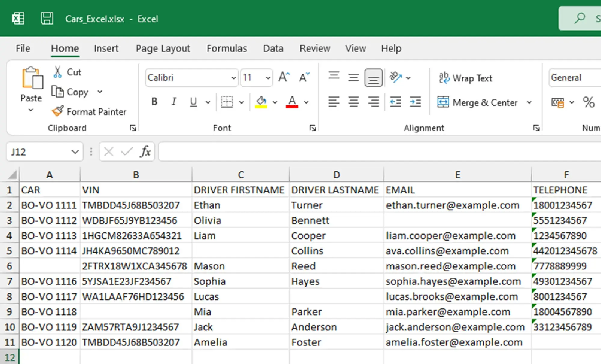The height and width of the screenshot is (364, 601).
Task: Select column B header
Action: click(136, 174)
